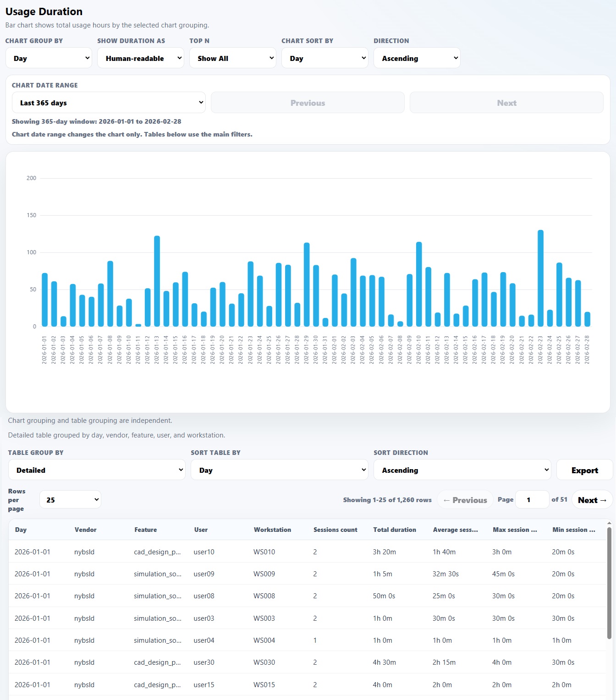Open the table Sort Direction dropdown
Image resolution: width=616 pixels, height=700 pixels.
click(x=462, y=470)
